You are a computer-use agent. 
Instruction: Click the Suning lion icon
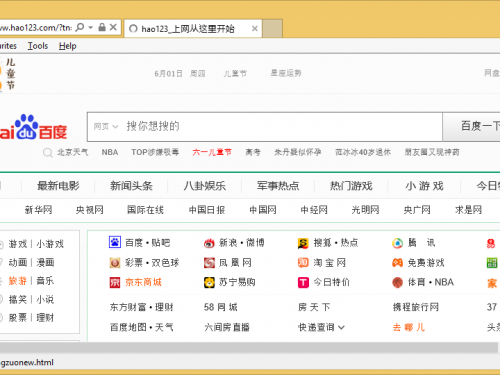pos(209,283)
